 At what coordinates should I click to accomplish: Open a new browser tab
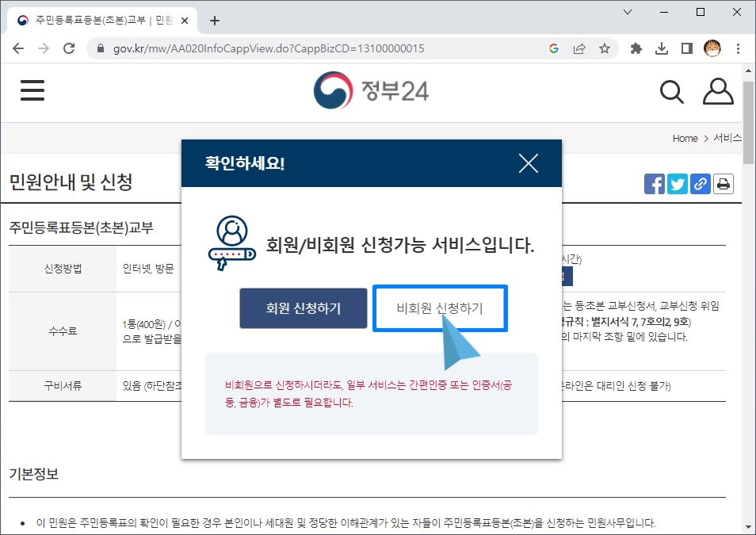tap(215, 21)
